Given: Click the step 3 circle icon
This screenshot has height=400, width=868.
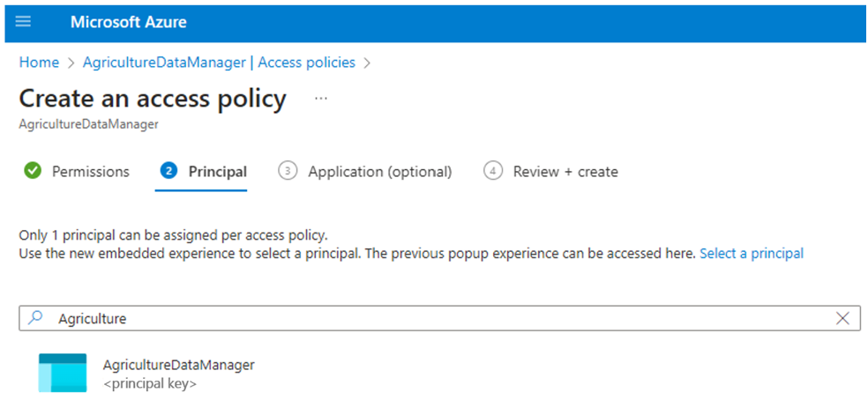Looking at the screenshot, I should tap(287, 171).
